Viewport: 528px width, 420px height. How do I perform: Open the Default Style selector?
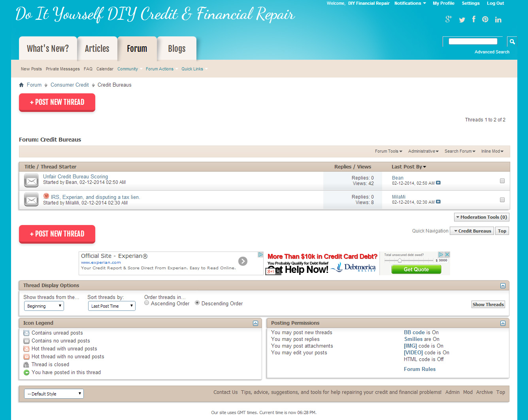tap(54, 394)
